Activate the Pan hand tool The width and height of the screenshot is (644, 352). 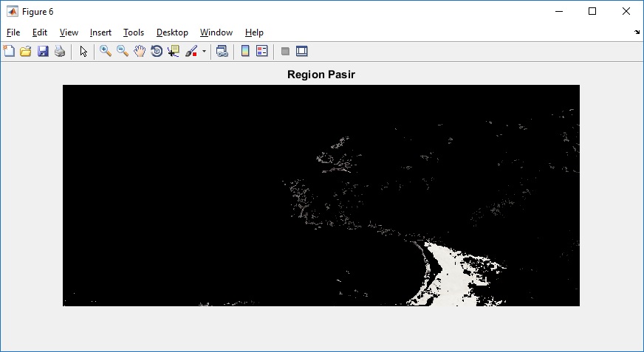pos(140,52)
